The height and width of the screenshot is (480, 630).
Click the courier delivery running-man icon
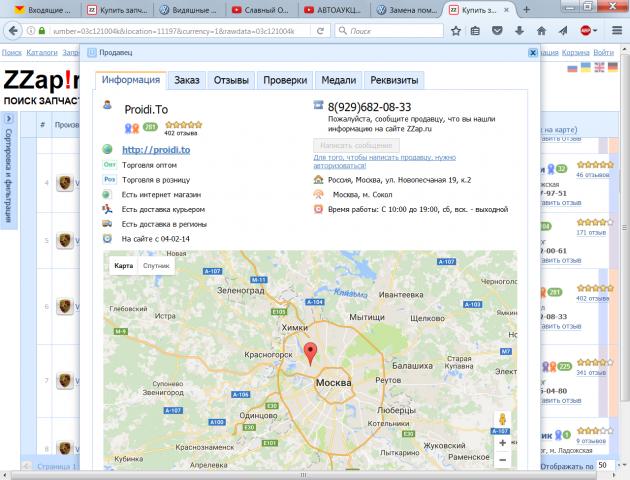point(107,209)
